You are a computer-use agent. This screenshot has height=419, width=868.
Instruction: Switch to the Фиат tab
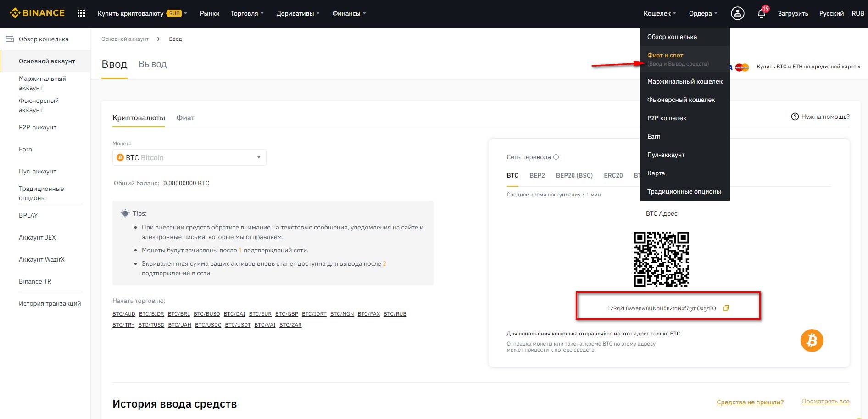coord(185,118)
